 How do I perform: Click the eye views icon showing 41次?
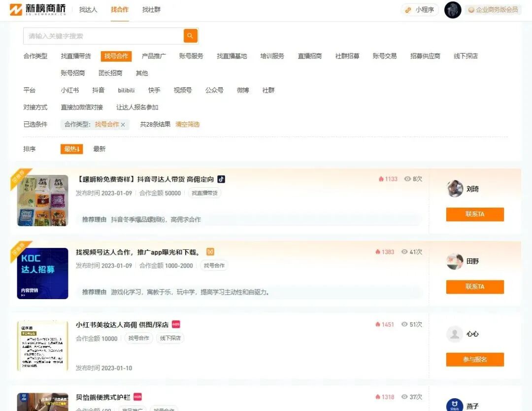click(x=404, y=252)
